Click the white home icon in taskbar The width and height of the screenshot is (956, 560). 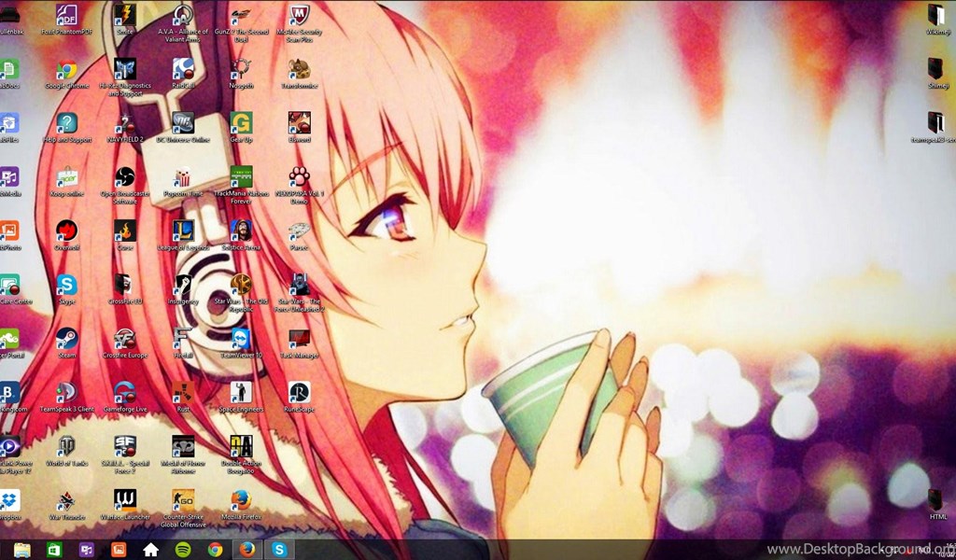[150, 550]
